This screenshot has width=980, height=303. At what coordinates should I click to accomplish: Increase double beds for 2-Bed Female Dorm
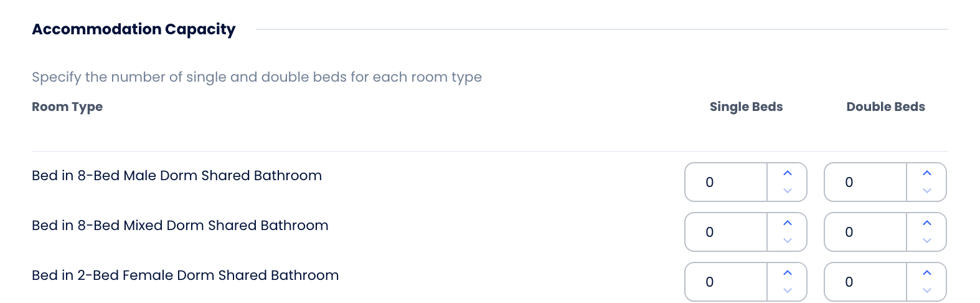pyautogui.click(x=927, y=273)
